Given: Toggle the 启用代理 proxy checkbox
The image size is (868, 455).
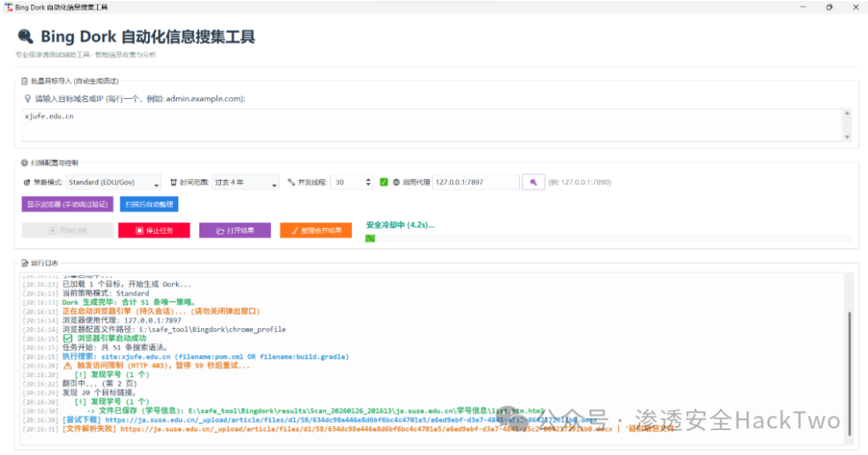Looking at the screenshot, I should pos(383,182).
